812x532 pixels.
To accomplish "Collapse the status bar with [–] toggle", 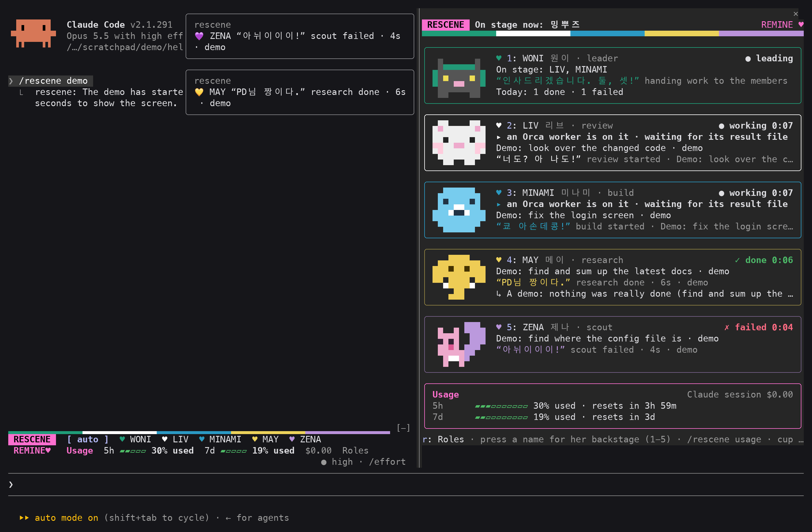I will tap(403, 428).
